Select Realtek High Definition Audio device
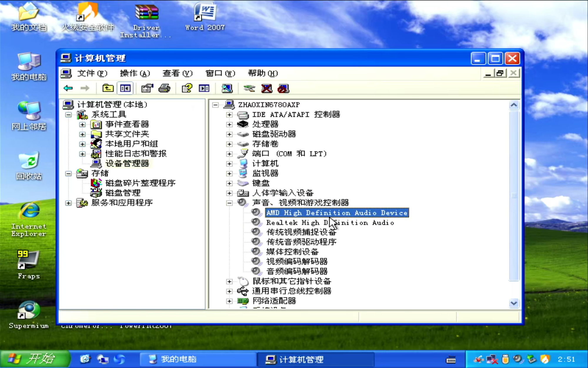Viewport: 588px width, 368px height. (x=330, y=223)
